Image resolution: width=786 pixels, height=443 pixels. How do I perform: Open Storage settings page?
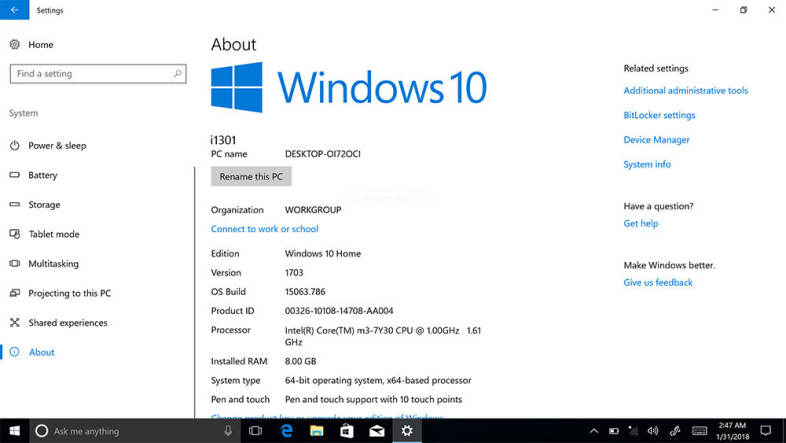[x=44, y=205]
